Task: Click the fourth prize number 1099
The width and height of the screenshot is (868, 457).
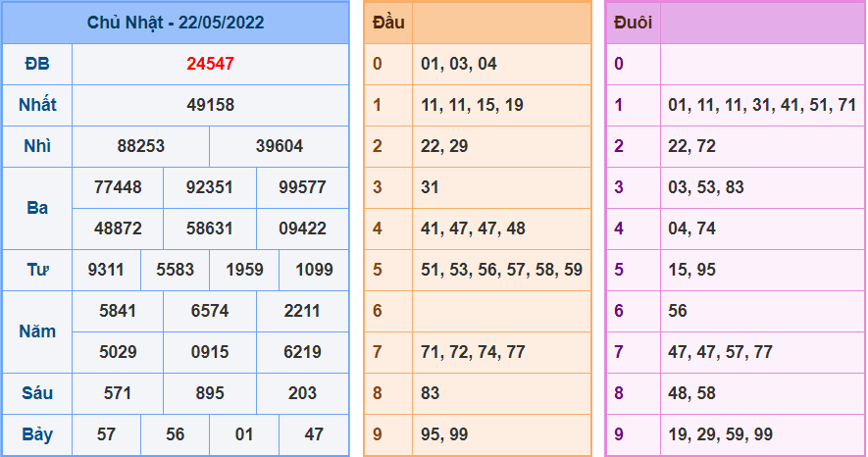Action: point(314,270)
